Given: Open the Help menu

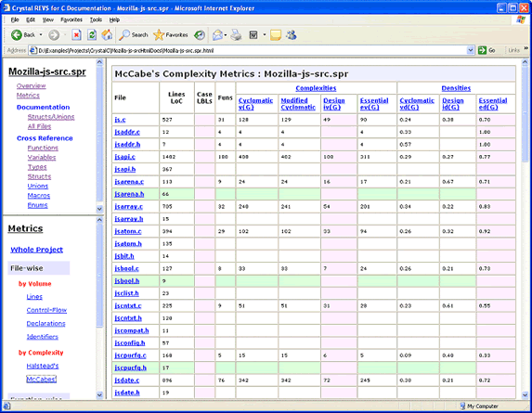Looking at the screenshot, I should click(x=114, y=19).
